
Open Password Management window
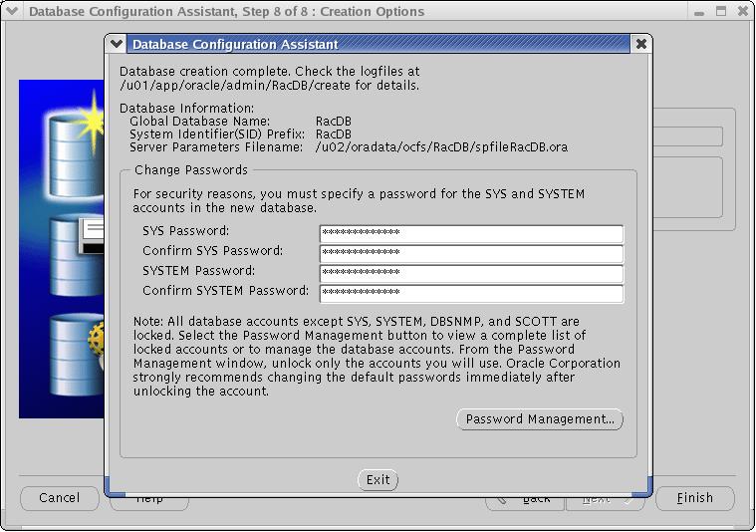tap(540, 419)
